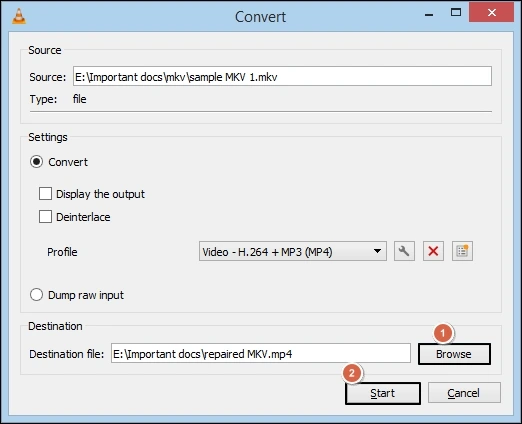The width and height of the screenshot is (522, 424).
Task: Maximize the Convert window
Action: (456, 13)
